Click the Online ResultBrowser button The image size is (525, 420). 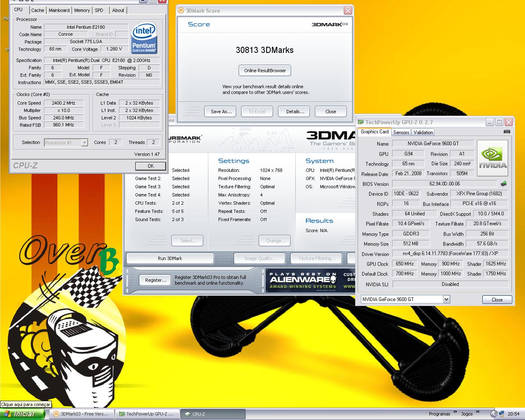tap(265, 71)
